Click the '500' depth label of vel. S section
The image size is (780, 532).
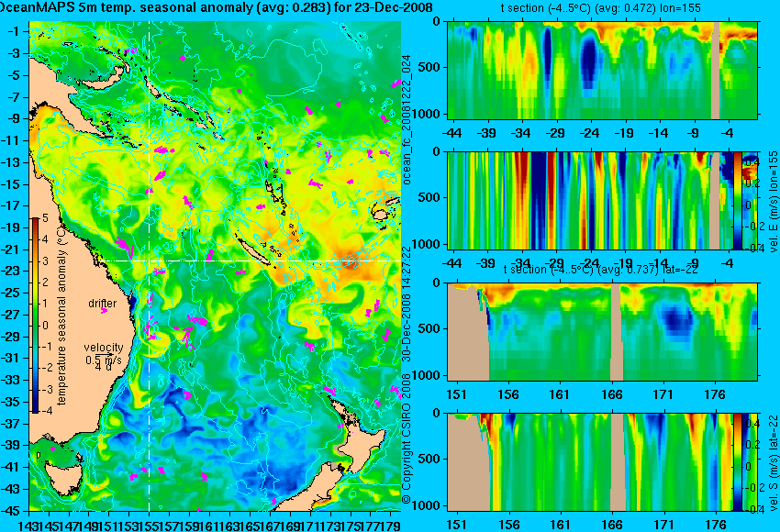431,459
